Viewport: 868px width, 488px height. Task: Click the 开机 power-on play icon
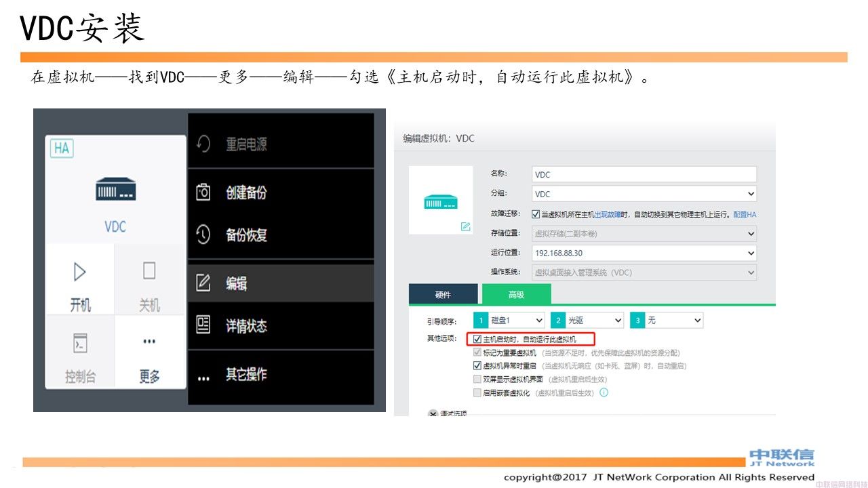(80, 272)
